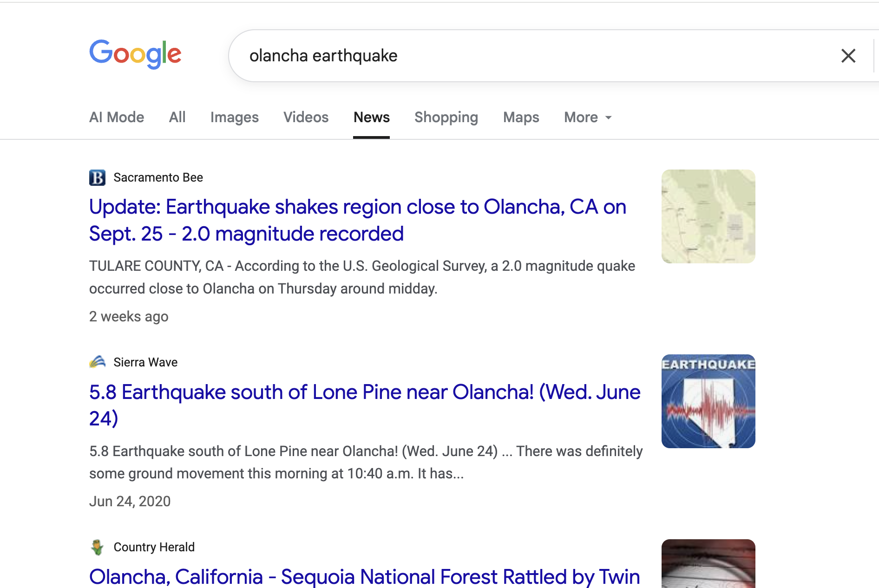Click the Sierra Wave favicon icon
879x588 pixels.
(x=97, y=362)
